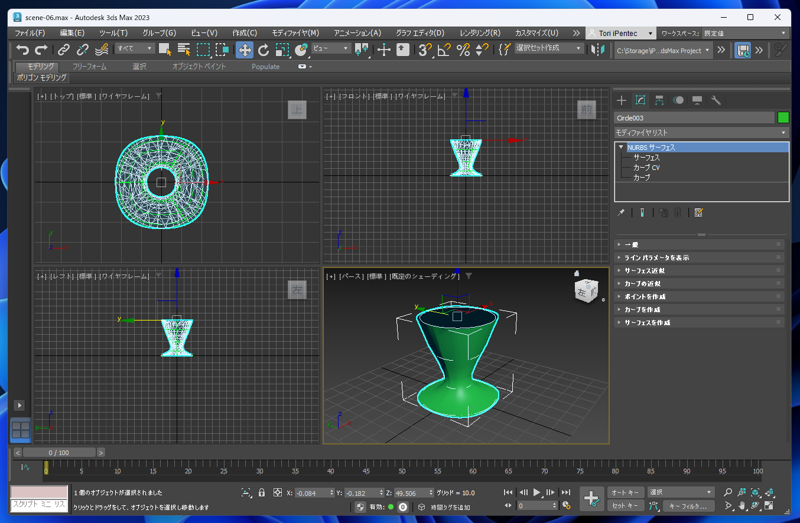The height and width of the screenshot is (523, 800).
Task: Open the 編集(E) menu
Action: point(72,33)
